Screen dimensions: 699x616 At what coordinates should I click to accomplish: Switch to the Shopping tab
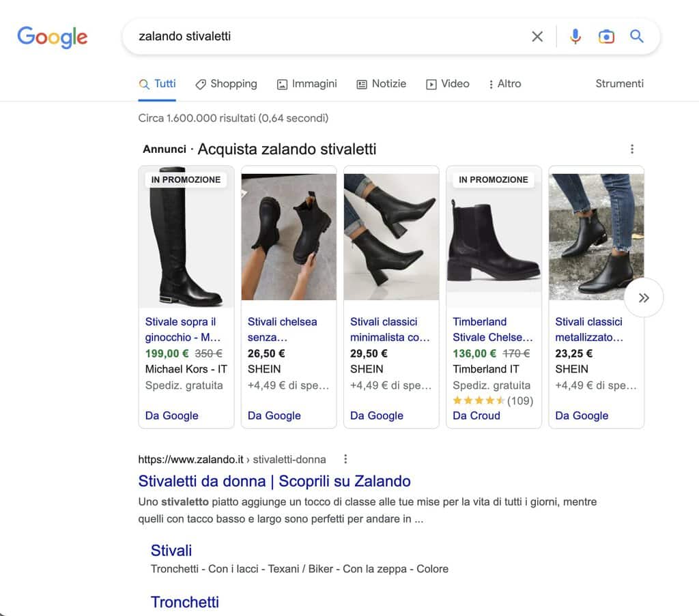pos(227,84)
